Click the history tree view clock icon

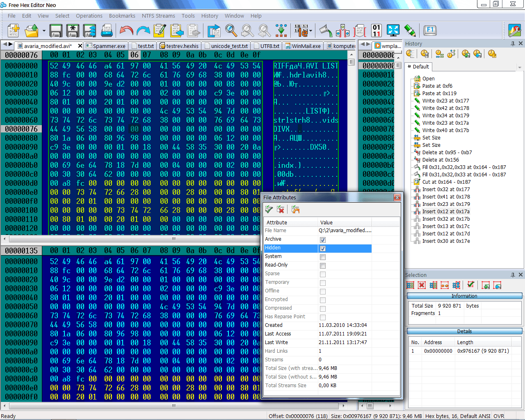coord(451,54)
